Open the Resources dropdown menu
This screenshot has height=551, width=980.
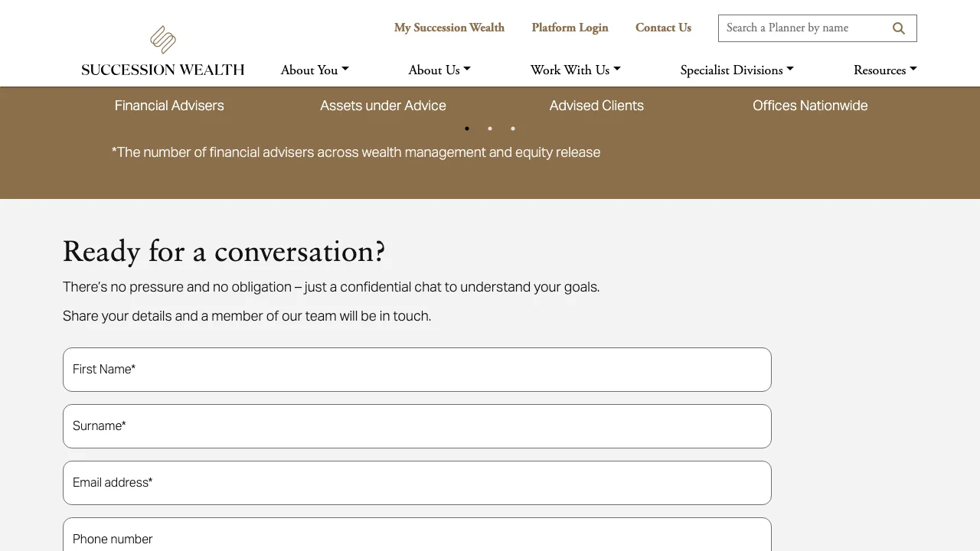click(884, 70)
